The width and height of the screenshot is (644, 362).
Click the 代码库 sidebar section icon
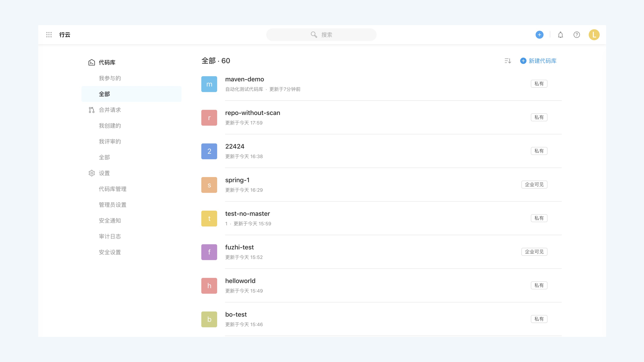coord(92,62)
